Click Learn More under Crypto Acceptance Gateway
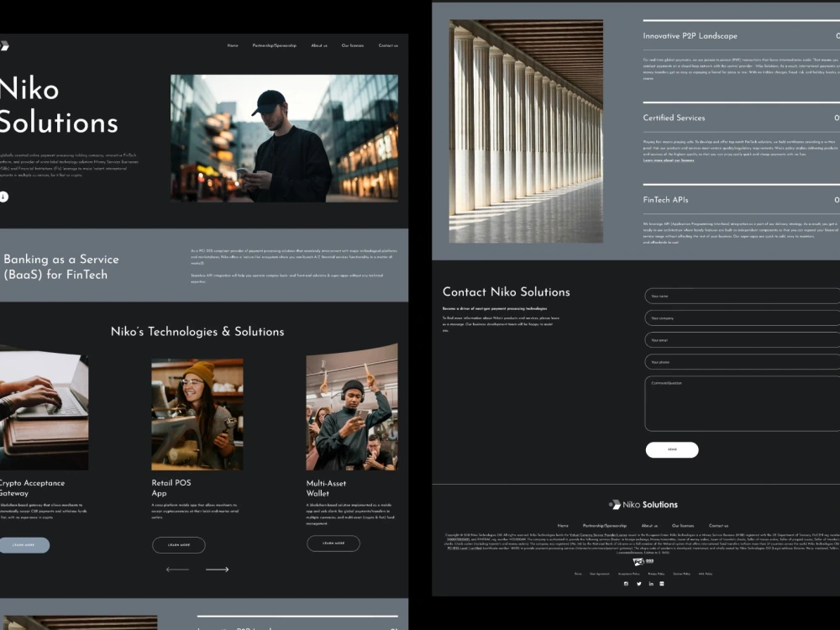 24,545
